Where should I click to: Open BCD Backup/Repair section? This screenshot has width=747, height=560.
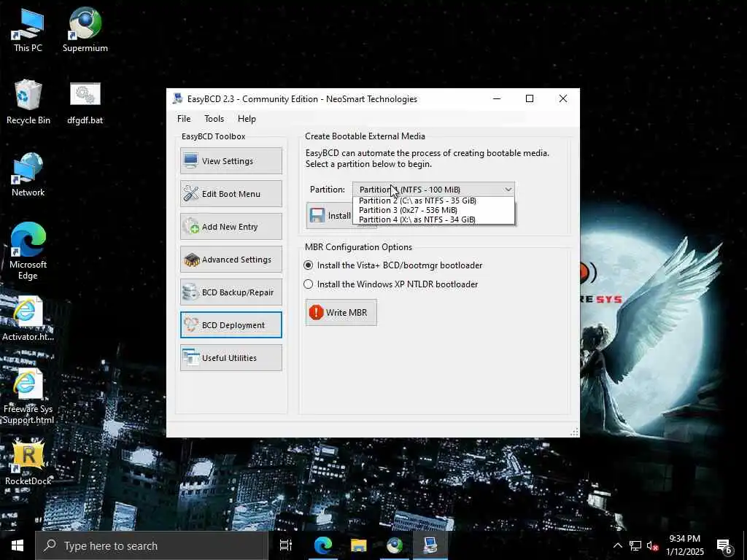pos(231,292)
